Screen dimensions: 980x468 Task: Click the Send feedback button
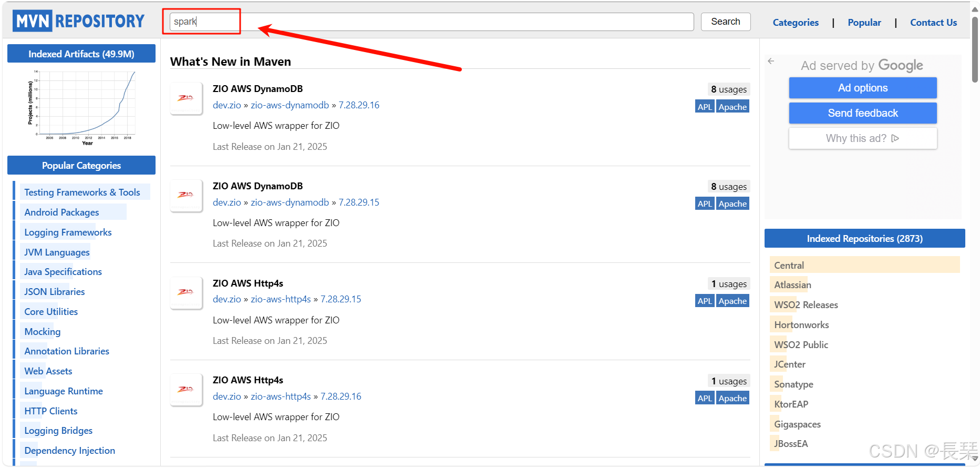tap(863, 113)
